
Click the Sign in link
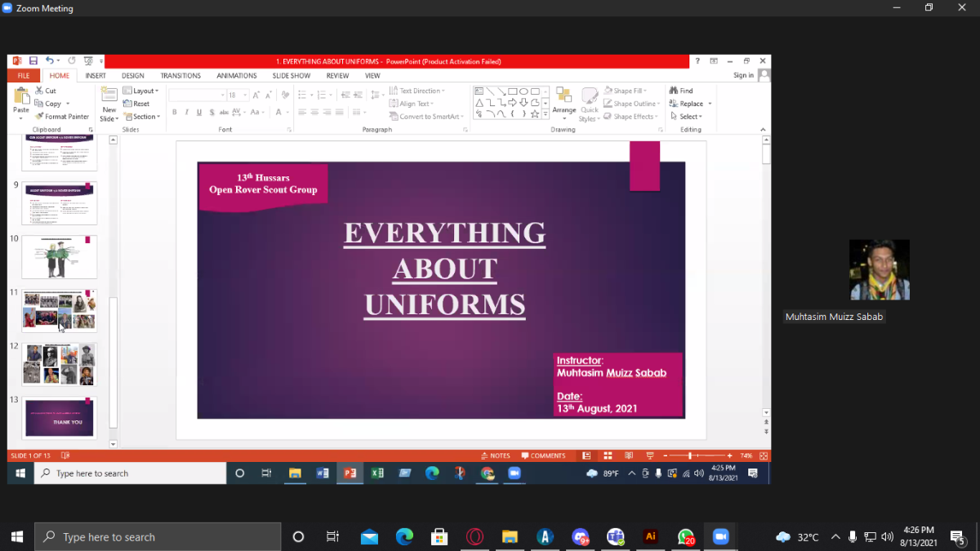coord(743,76)
